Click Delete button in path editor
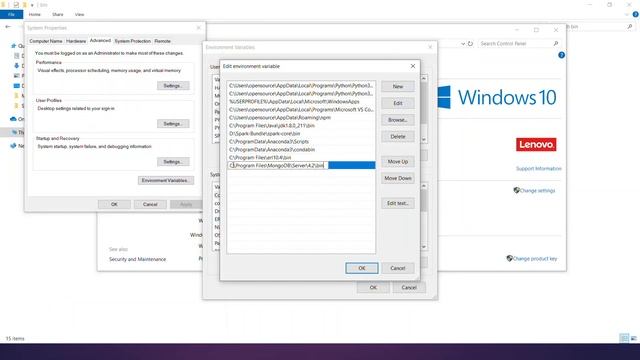 click(x=398, y=137)
